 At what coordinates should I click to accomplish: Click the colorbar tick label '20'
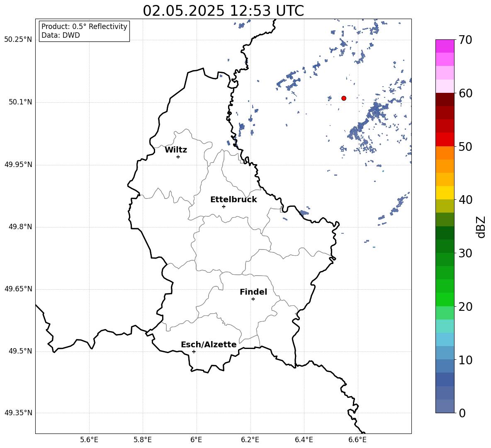pos(465,307)
